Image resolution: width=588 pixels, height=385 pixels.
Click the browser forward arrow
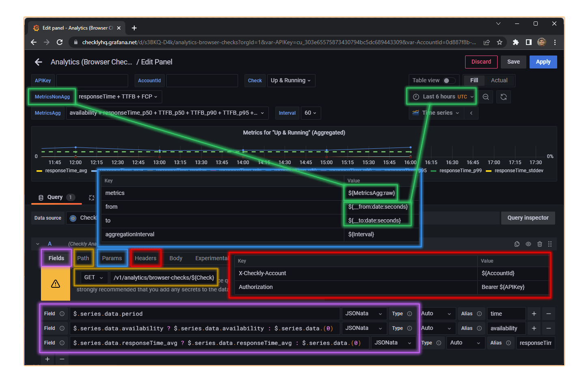47,42
